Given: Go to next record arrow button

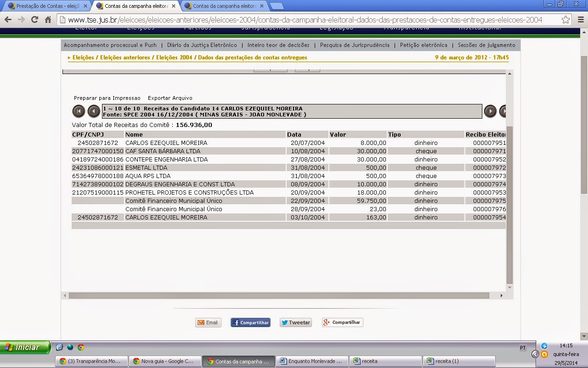Looking at the screenshot, I should (x=490, y=111).
